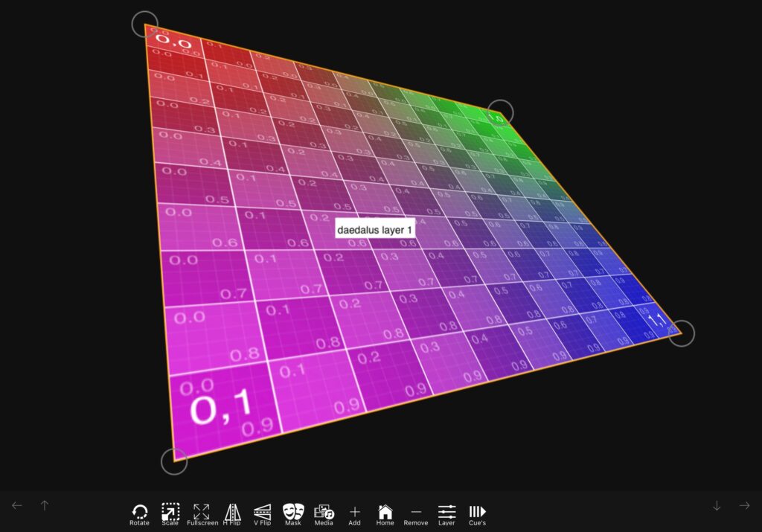Open the Mask tool

click(293, 512)
